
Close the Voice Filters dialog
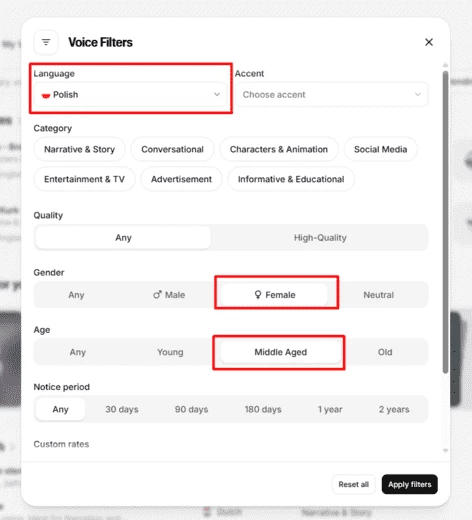click(x=429, y=42)
